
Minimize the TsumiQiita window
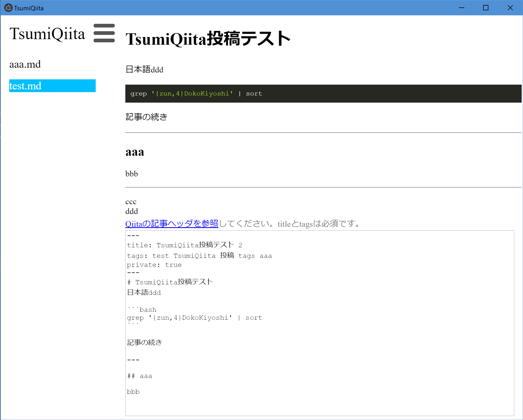pos(461,8)
